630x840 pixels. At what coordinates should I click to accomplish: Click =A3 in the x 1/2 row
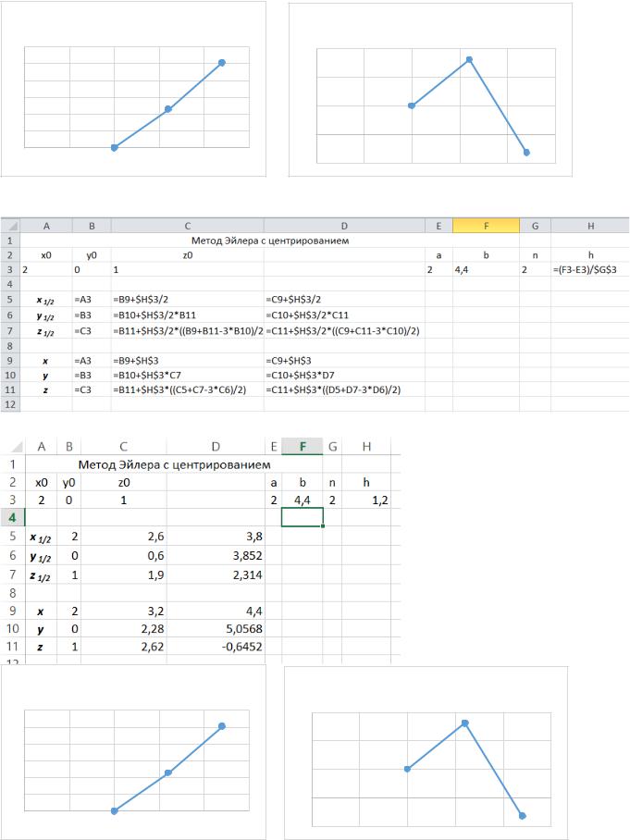point(92,300)
